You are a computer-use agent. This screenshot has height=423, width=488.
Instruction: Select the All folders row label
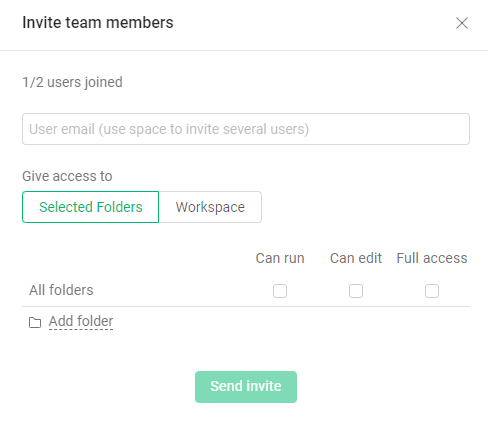(x=61, y=290)
